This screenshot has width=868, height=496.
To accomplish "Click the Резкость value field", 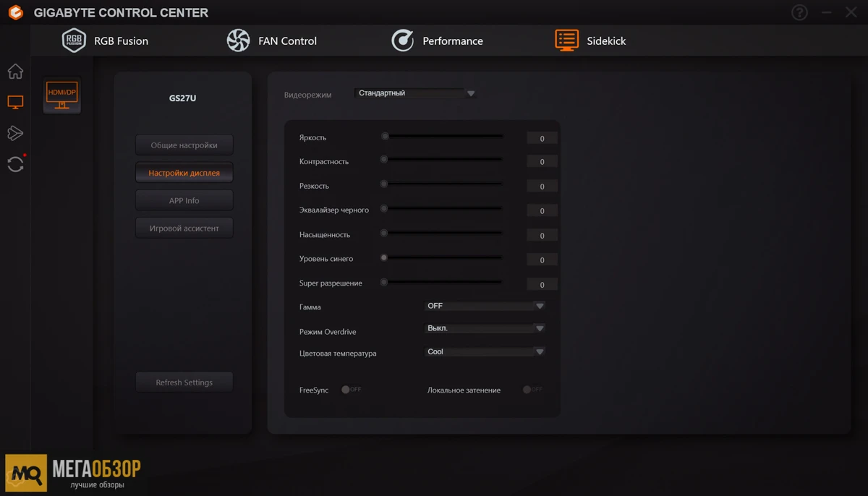I will click(x=542, y=187).
